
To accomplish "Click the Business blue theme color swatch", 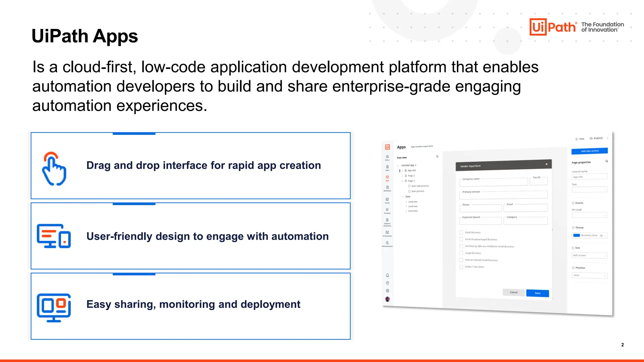I will tap(576, 235).
